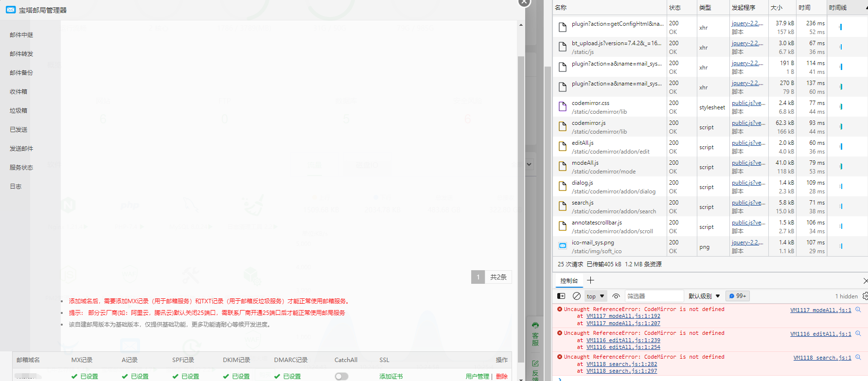Select the codemirror.css network request
The width and height of the screenshot is (868, 381).
(710, 107)
